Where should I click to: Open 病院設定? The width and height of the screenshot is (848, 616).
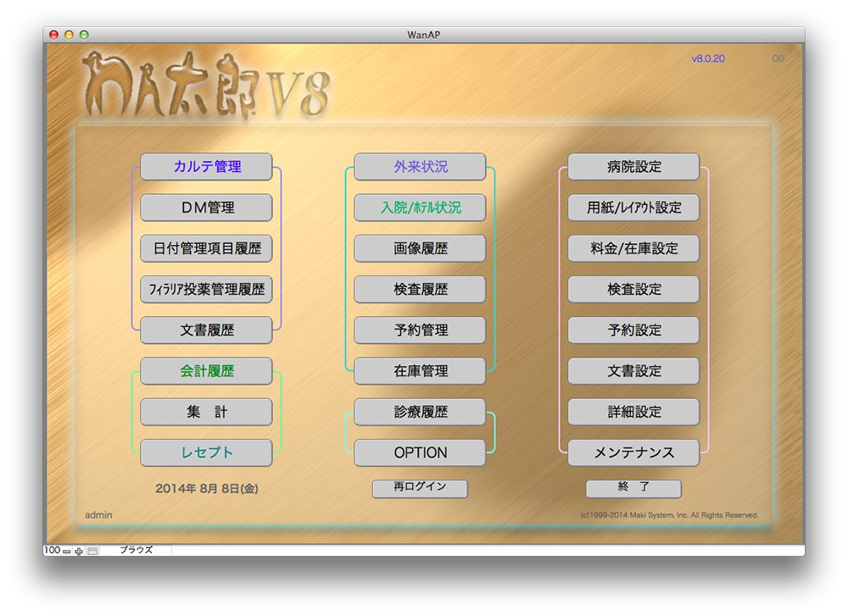pos(633,166)
